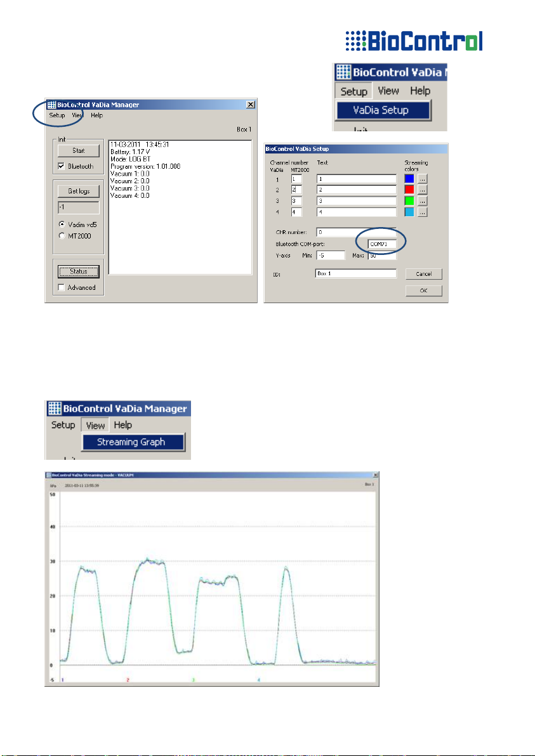Toggle the Bluetooth checkbox

(62, 166)
